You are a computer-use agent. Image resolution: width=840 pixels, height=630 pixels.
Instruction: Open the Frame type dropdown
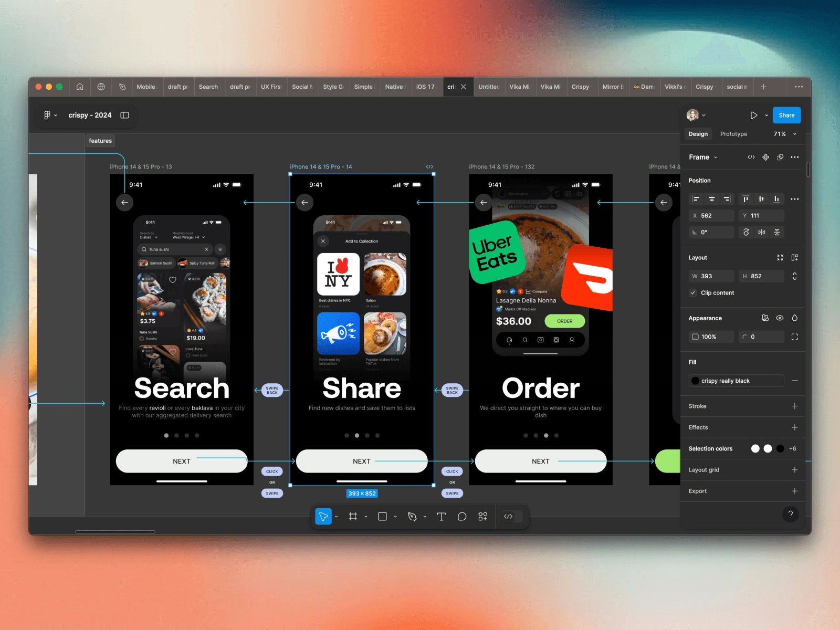click(x=703, y=157)
